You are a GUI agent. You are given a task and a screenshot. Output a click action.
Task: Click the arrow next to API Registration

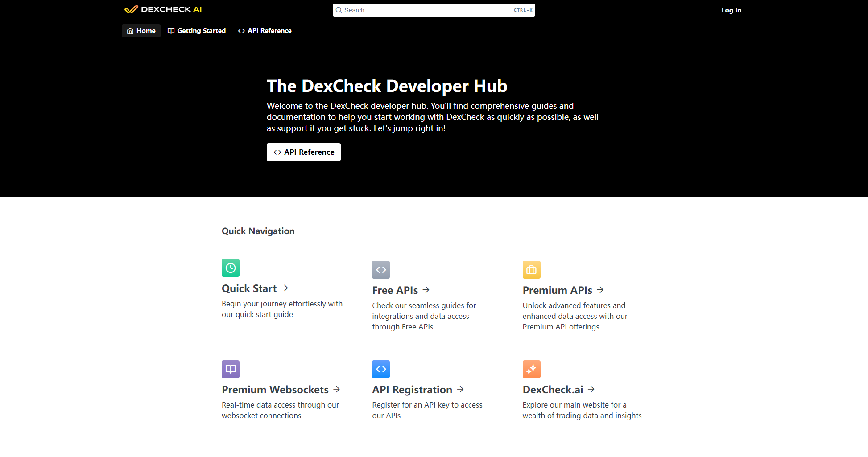461,389
